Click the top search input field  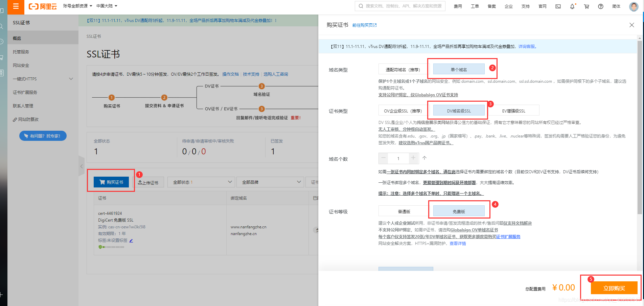click(x=400, y=6)
